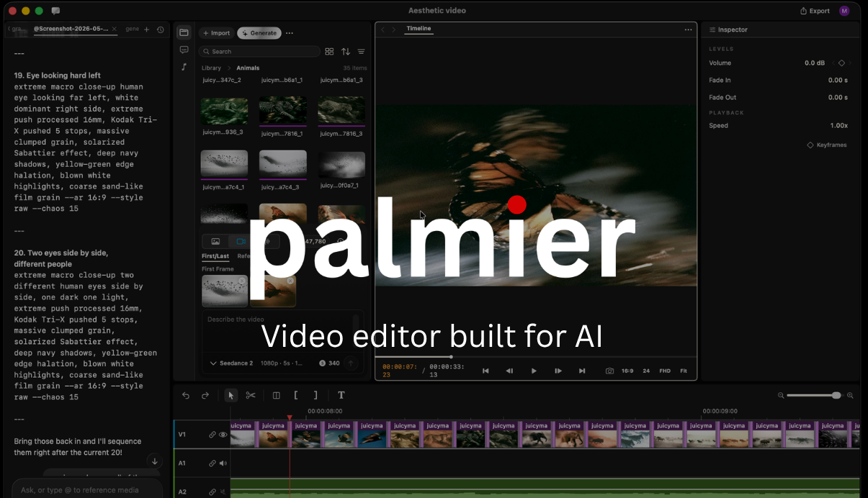Open the user avatar M in title bar
The width and height of the screenshot is (868, 498).
click(844, 11)
